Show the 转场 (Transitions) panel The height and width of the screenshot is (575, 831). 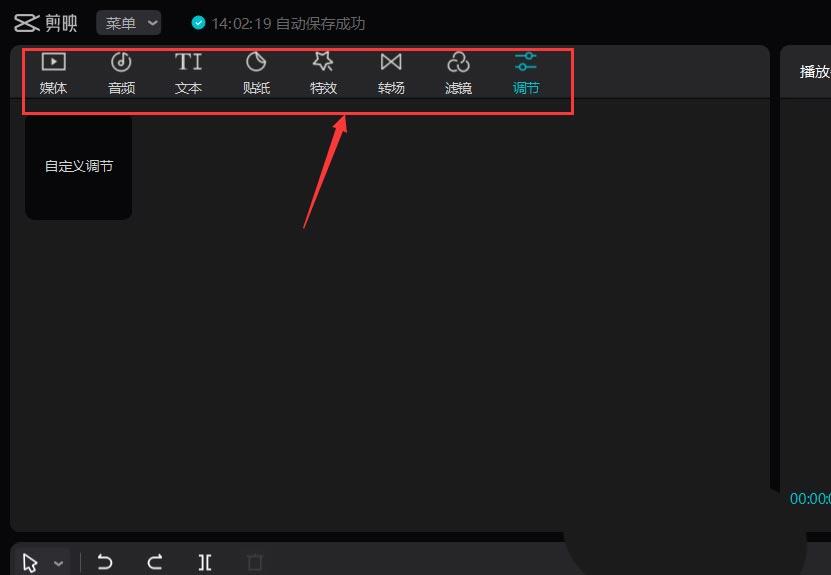(x=391, y=73)
